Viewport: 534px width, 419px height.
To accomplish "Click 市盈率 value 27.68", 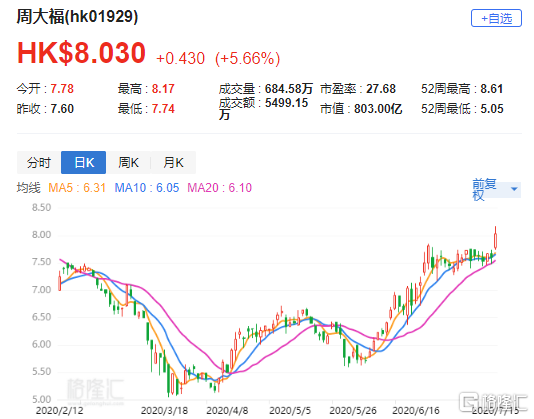I will point(381,89).
